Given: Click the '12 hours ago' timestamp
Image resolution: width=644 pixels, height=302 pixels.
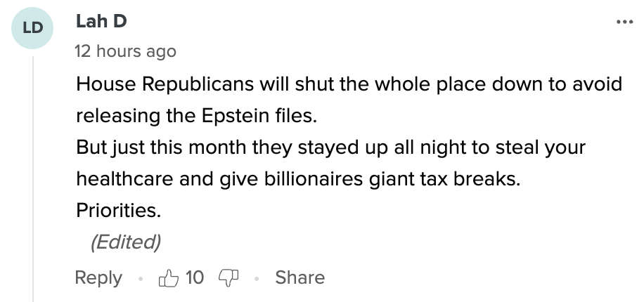Looking at the screenshot, I should [126, 51].
